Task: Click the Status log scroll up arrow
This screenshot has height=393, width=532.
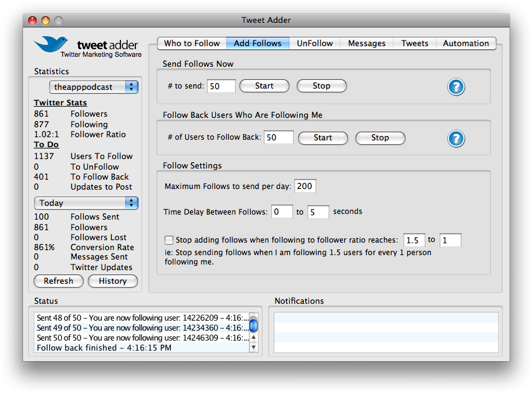Action: [x=253, y=337]
